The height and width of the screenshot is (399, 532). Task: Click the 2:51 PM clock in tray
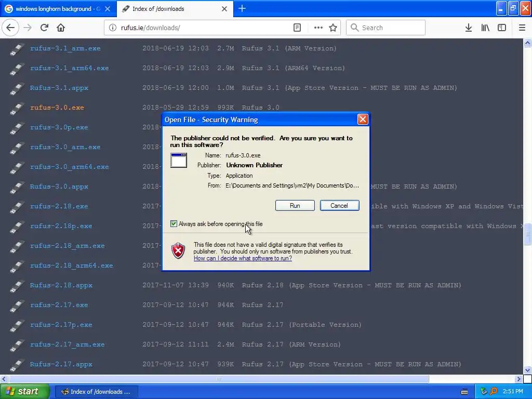point(513,392)
